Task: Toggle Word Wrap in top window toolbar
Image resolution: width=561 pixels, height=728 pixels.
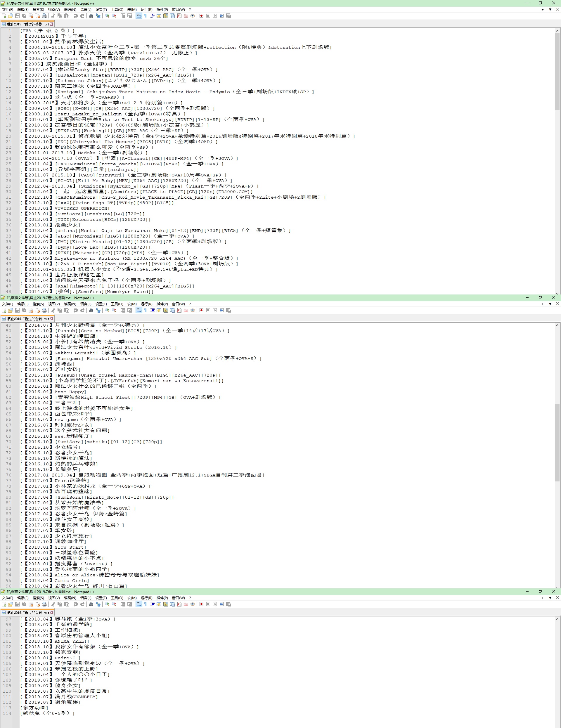Action: 139,16
